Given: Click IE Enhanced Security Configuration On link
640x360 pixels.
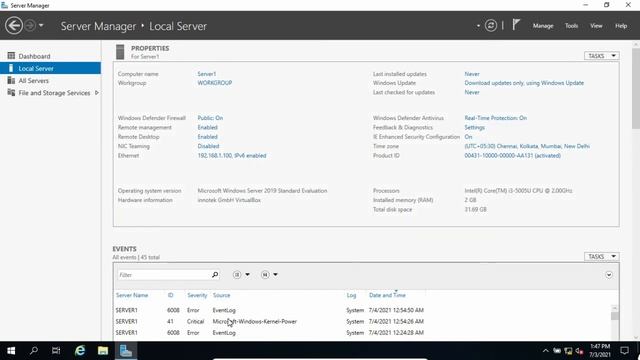Looking at the screenshot, I should coord(468,137).
